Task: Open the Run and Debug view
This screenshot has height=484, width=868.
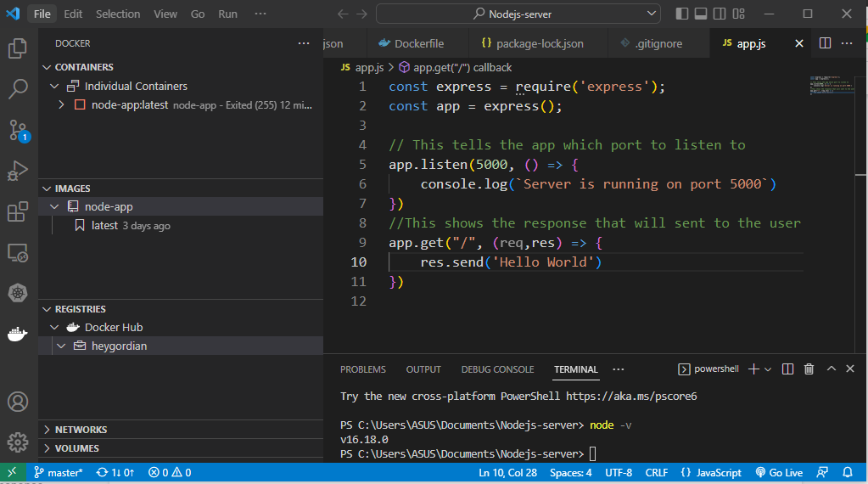Action: pyautogui.click(x=18, y=171)
